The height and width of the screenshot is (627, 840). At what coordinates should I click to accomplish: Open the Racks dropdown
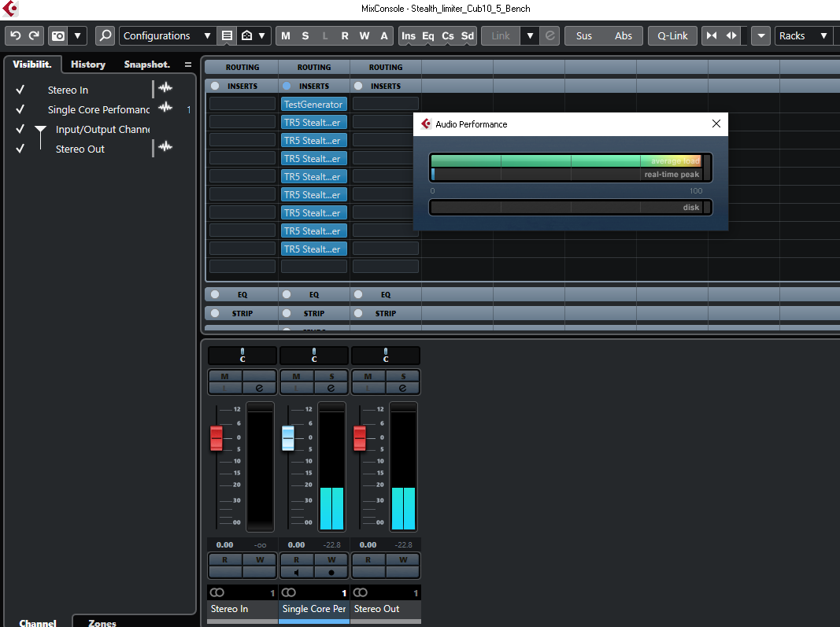[804, 36]
